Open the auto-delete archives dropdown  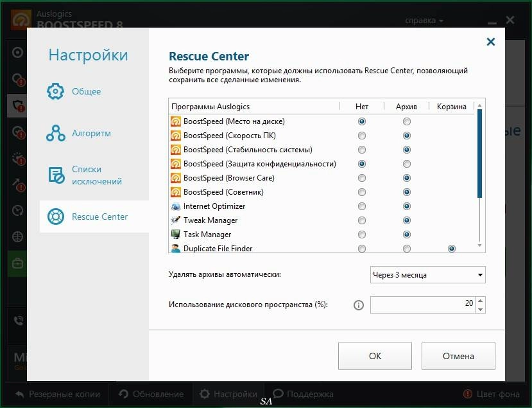[x=427, y=275]
